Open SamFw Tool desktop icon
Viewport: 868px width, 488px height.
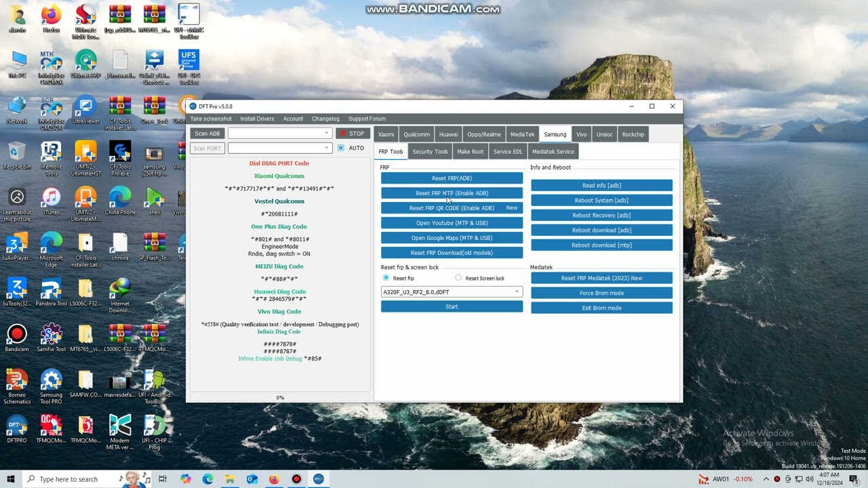click(51, 338)
